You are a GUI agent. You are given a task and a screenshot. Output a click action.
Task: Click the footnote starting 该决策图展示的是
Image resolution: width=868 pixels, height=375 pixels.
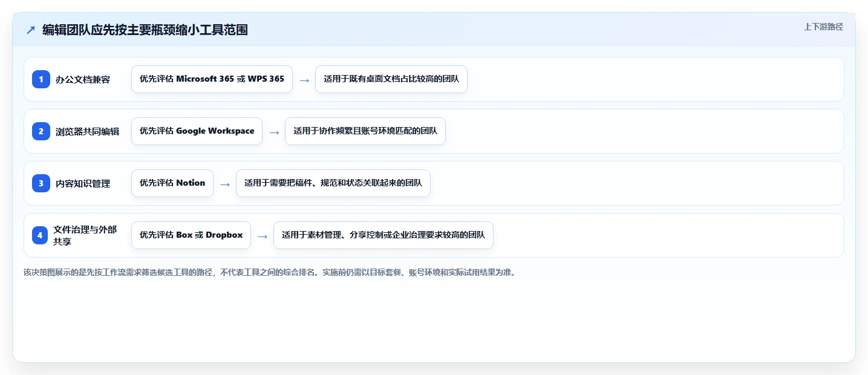tap(269, 272)
